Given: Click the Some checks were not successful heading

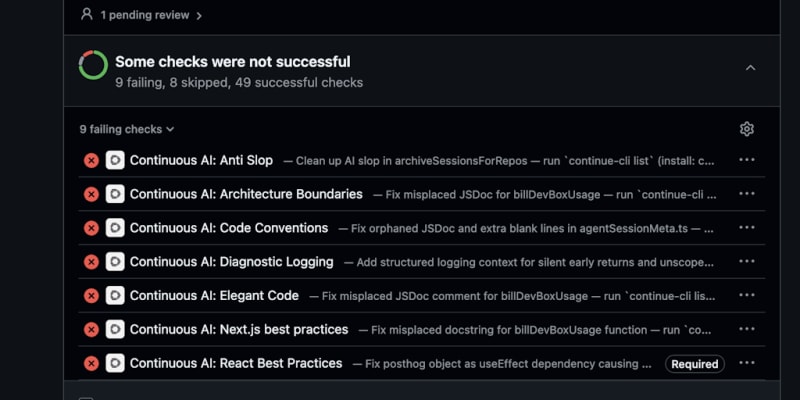Looking at the screenshot, I should point(232,62).
